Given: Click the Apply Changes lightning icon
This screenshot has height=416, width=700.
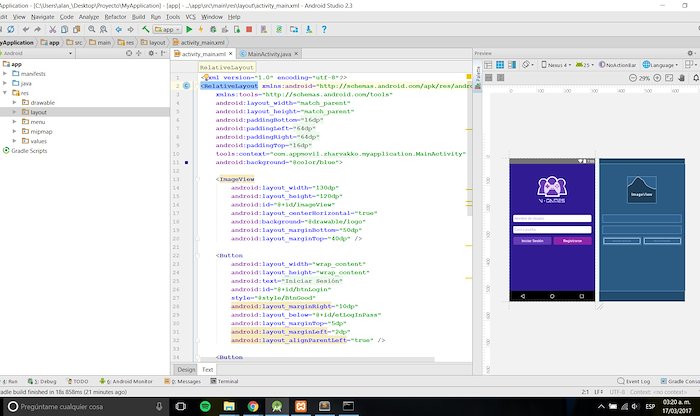Looking at the screenshot, I should 201,29.
